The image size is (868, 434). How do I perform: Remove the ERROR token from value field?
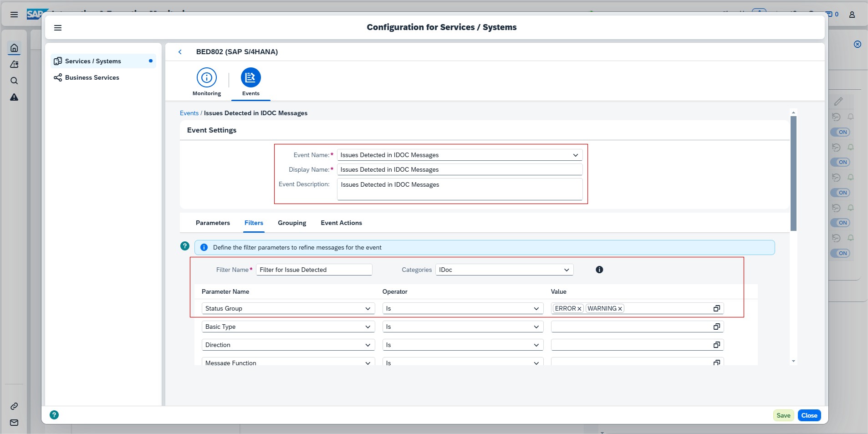point(579,309)
